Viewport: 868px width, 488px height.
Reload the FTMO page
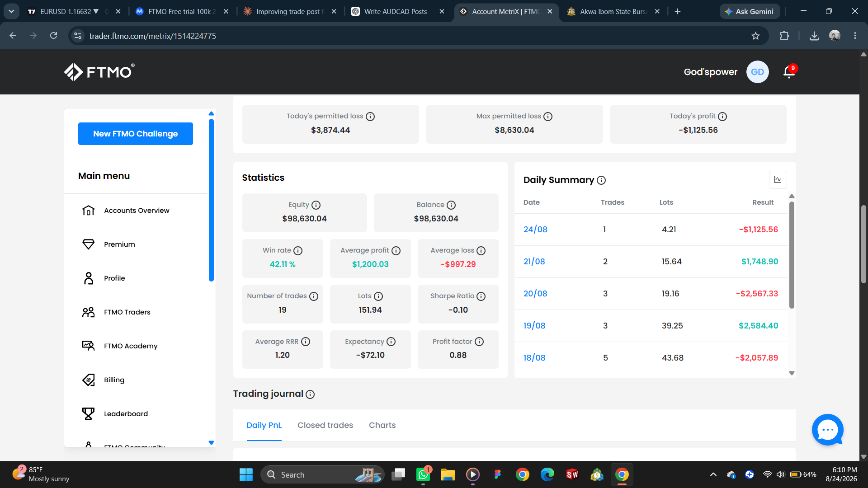(53, 36)
